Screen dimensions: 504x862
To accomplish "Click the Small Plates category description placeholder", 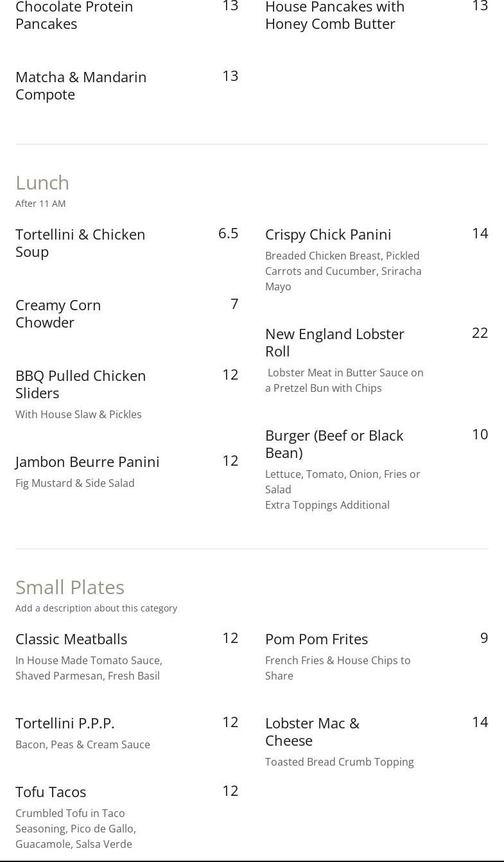I will (x=96, y=608).
